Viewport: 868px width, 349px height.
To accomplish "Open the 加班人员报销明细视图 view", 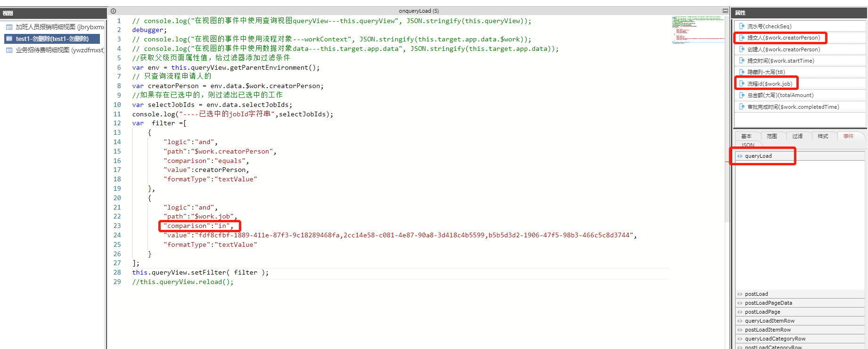I will (x=55, y=27).
